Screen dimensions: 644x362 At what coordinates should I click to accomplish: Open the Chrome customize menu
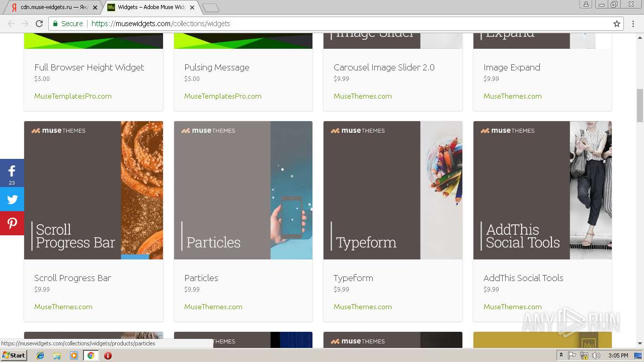633,24
